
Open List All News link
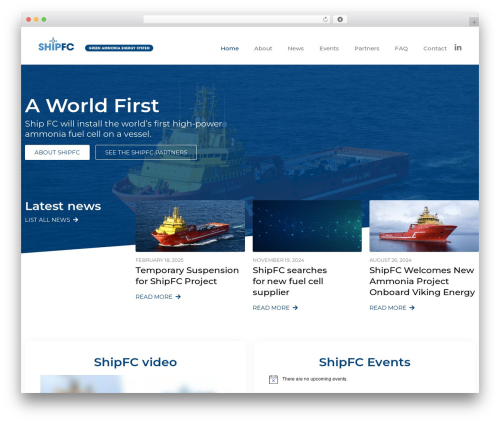[x=51, y=220]
